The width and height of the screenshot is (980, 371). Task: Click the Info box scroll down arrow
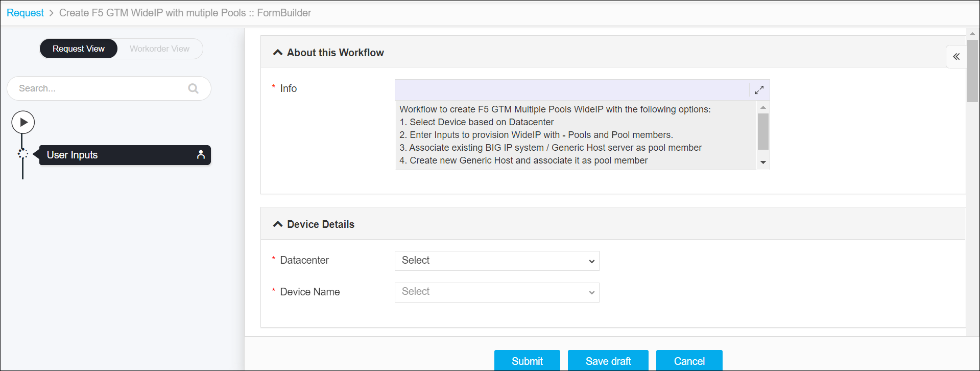[763, 163]
